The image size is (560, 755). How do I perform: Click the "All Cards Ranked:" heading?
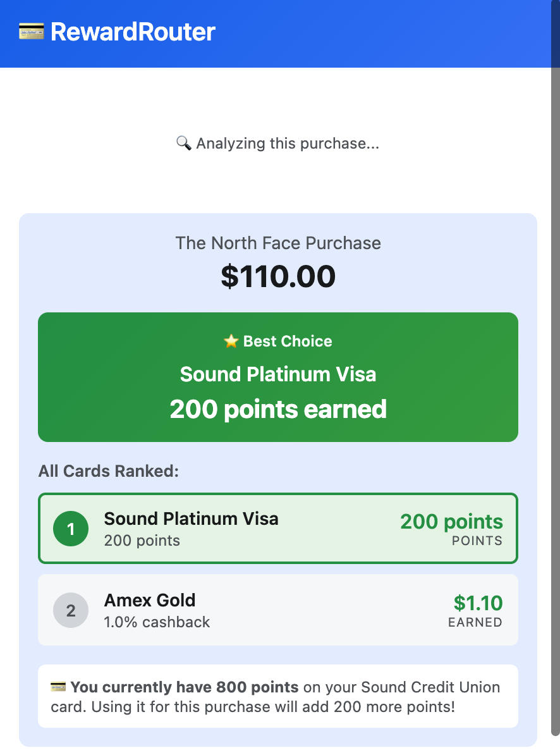(109, 471)
